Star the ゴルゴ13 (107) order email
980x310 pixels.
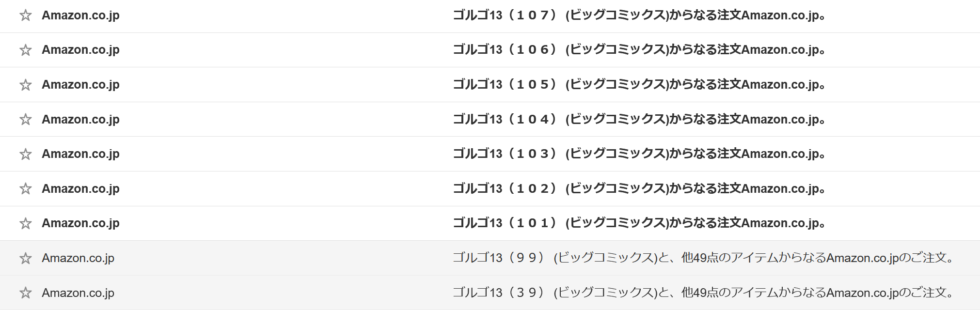click(26, 15)
